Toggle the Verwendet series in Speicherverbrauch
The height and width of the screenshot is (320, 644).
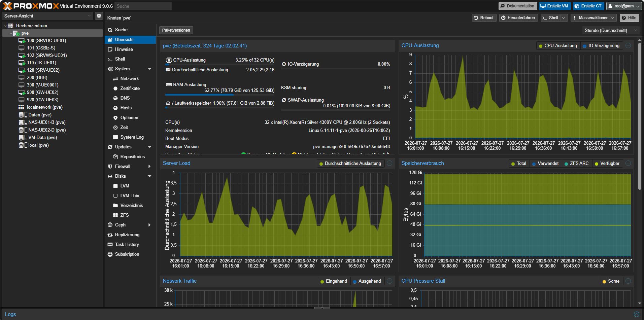545,164
